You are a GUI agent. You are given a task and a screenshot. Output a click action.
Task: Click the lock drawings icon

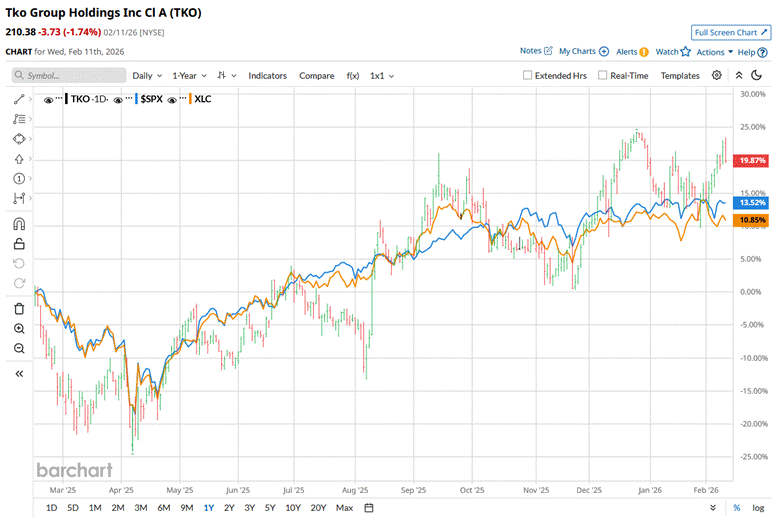19,243
